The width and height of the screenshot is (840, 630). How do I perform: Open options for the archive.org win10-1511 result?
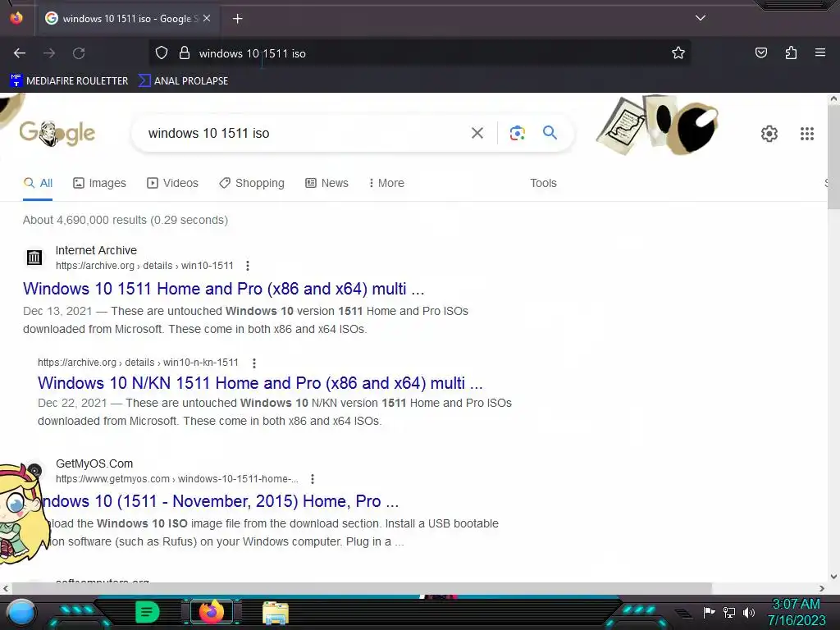coord(248,266)
